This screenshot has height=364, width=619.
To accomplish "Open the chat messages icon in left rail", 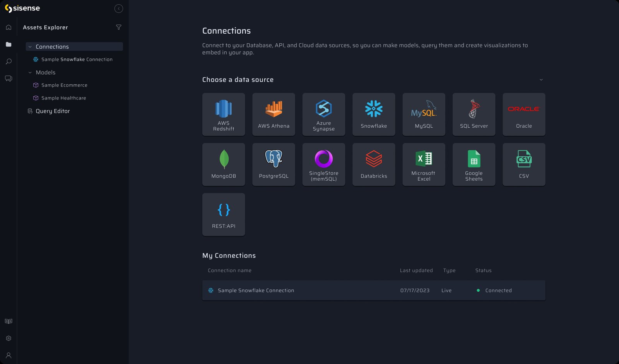I will pyautogui.click(x=9, y=79).
